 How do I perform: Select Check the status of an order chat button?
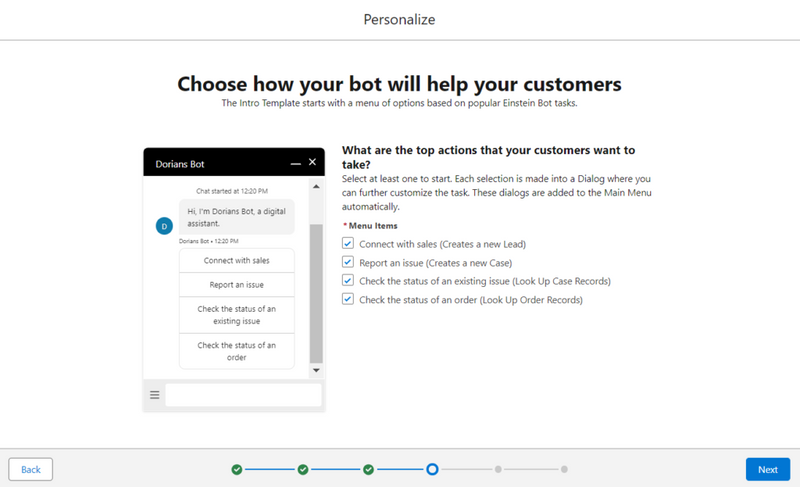(x=237, y=351)
